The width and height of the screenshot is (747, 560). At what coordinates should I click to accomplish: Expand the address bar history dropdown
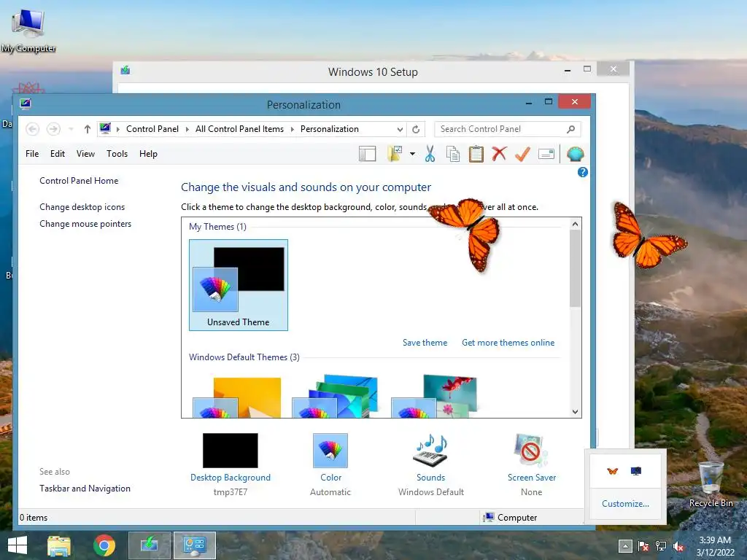click(400, 129)
